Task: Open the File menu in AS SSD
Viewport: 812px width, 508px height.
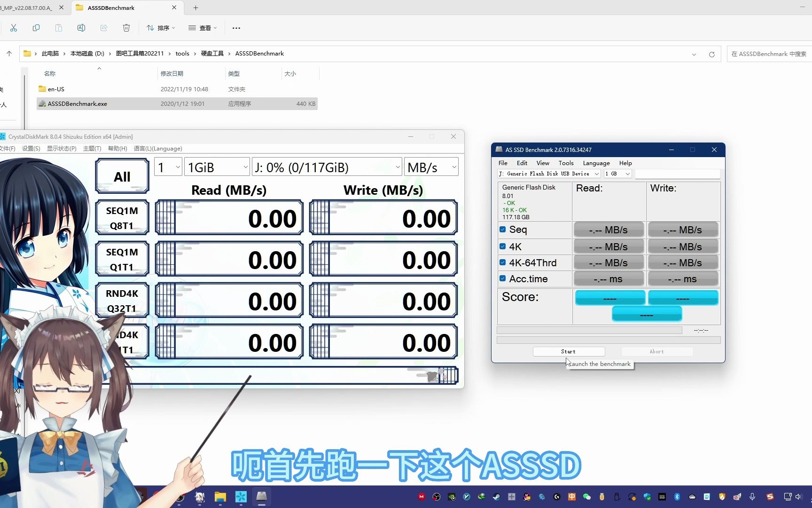Action: tap(503, 163)
